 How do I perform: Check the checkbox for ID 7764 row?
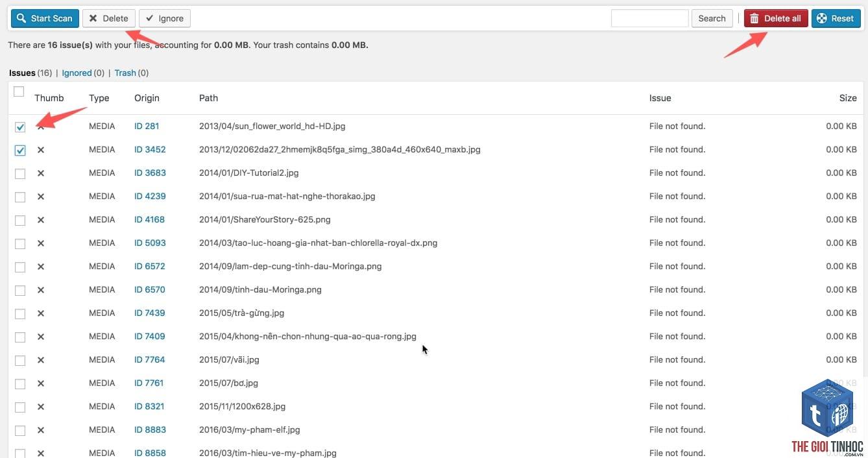tap(20, 361)
